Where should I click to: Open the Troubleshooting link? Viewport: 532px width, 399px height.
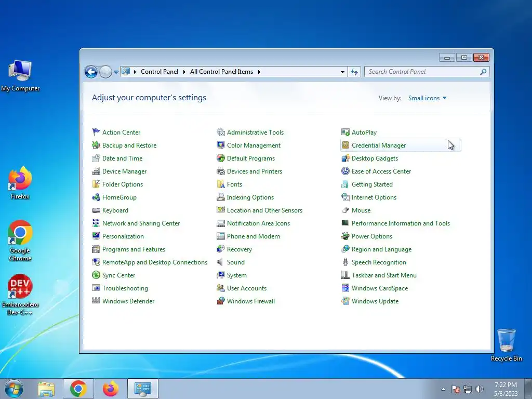tap(125, 288)
